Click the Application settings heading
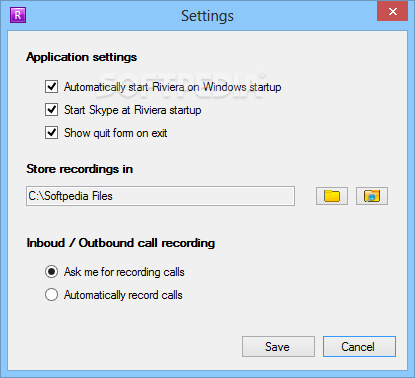The image size is (415, 378). (82, 57)
